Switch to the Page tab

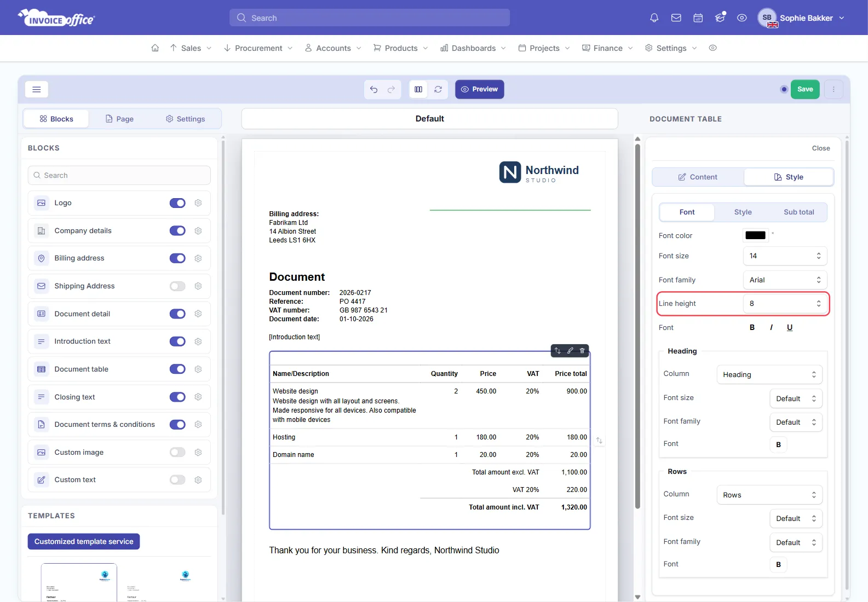click(119, 119)
